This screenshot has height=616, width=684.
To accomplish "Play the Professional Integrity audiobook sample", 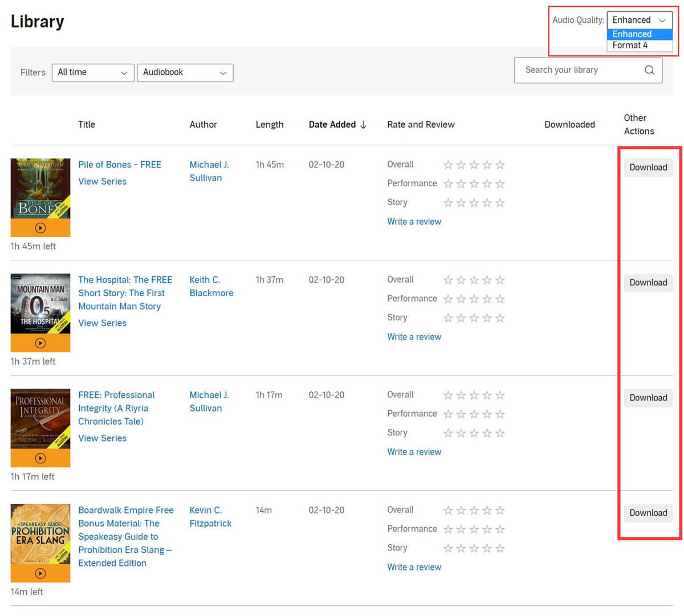I will 40,456.
